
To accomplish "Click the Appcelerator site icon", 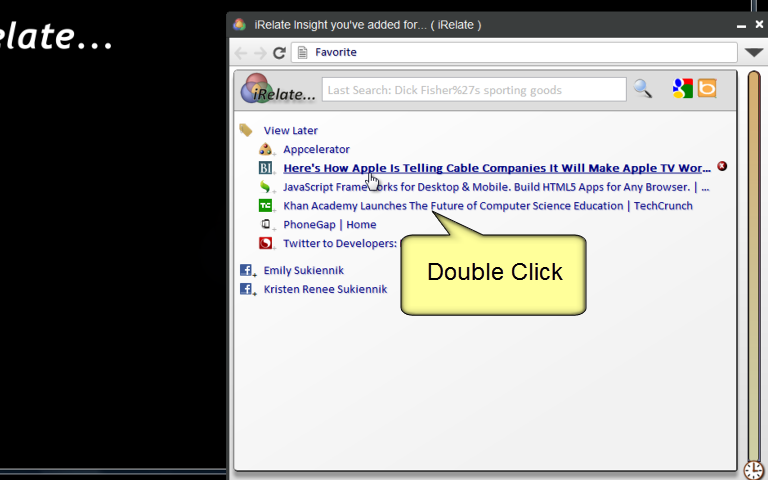I will [265, 149].
